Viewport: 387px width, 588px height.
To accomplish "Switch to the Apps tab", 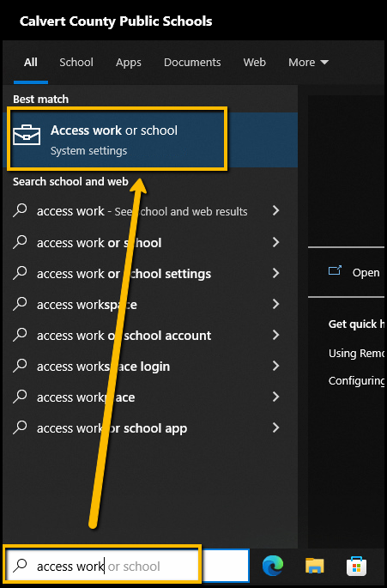I will click(x=128, y=63).
